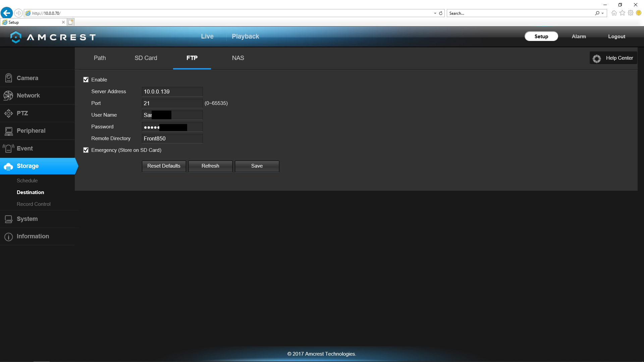Open the browser home icon
Viewport: 644px width, 362px height.
614,13
